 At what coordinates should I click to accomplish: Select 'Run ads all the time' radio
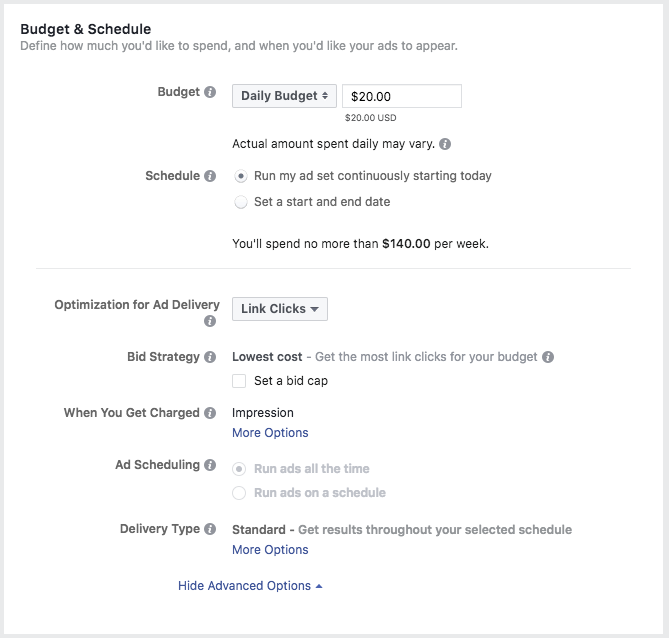[x=239, y=469]
